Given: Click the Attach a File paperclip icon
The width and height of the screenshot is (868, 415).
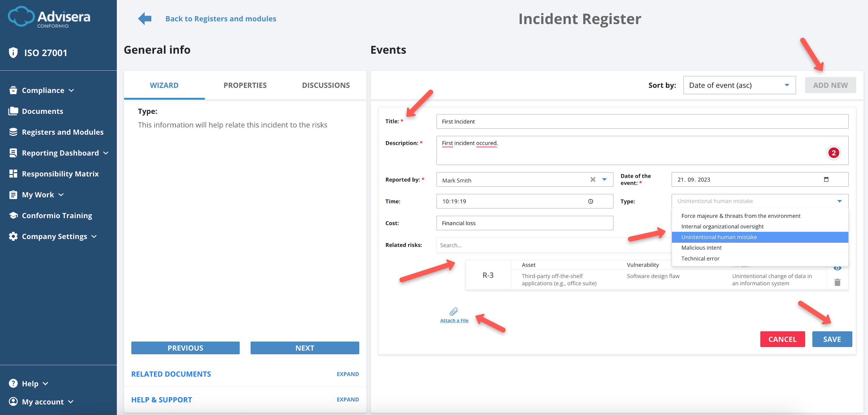Looking at the screenshot, I should point(454,312).
